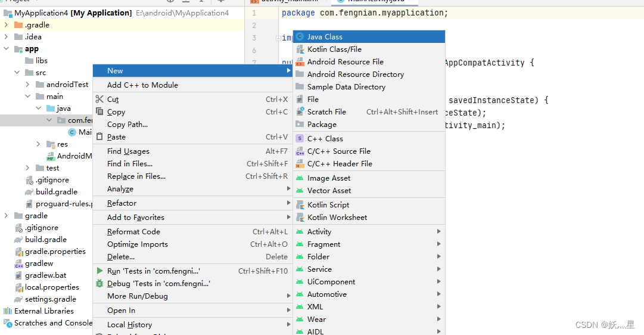Screen dimensions: 644x335
Task: Collapse the src folder
Action: [17, 72]
